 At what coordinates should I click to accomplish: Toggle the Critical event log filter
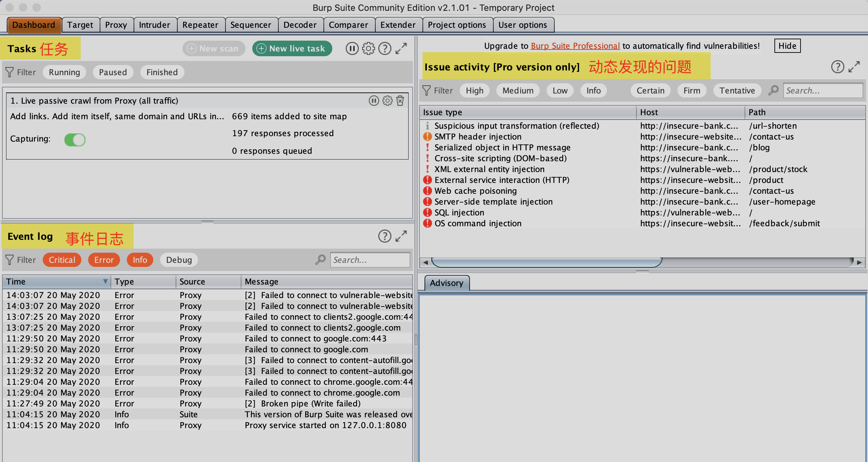coord(62,260)
